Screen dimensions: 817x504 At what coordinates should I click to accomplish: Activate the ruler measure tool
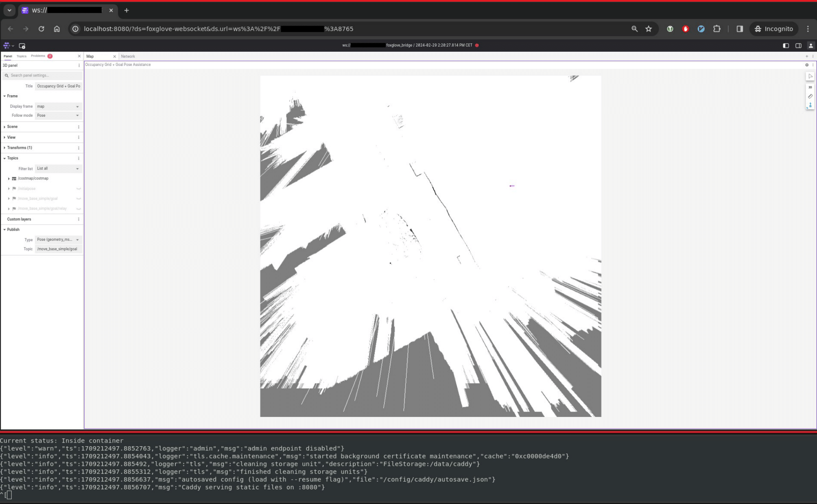(x=810, y=96)
